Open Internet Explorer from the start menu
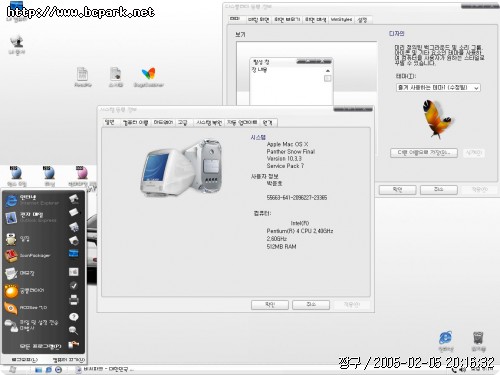The image size is (500, 375). 32,200
